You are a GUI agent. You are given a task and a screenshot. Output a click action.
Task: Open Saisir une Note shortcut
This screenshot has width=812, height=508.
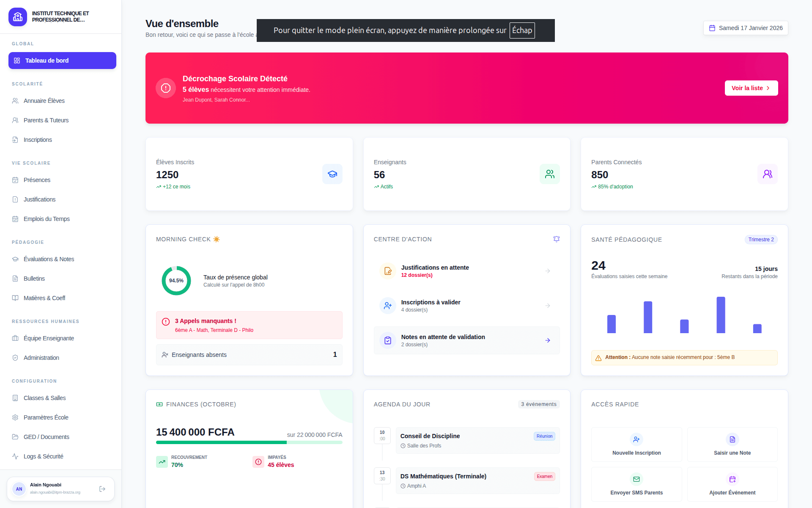click(732, 444)
